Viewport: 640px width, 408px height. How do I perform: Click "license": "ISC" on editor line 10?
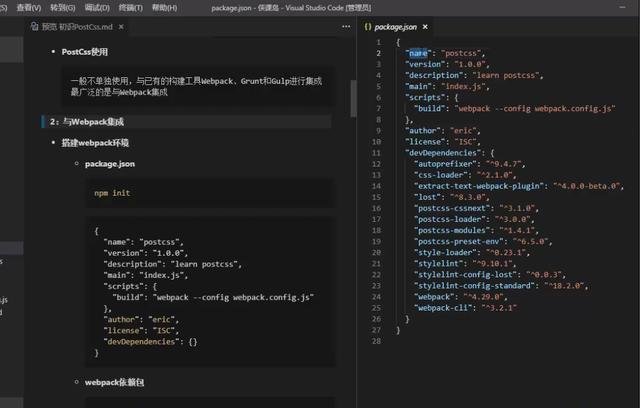[x=442, y=142]
